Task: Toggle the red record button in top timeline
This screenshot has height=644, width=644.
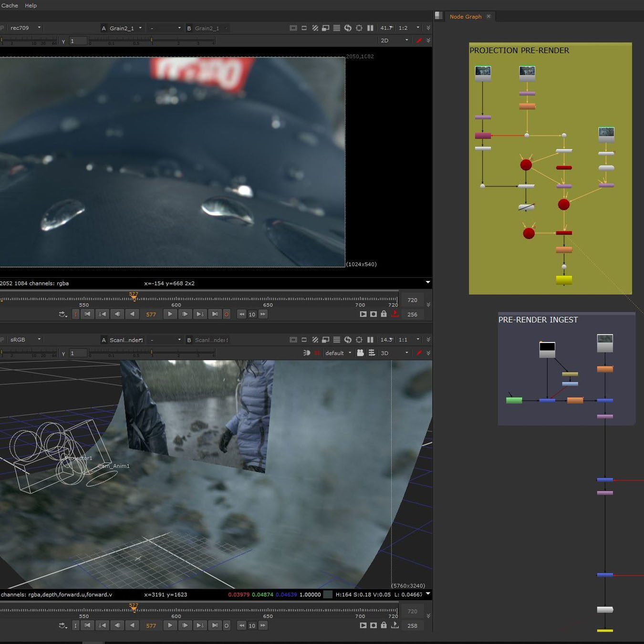Action: click(227, 314)
